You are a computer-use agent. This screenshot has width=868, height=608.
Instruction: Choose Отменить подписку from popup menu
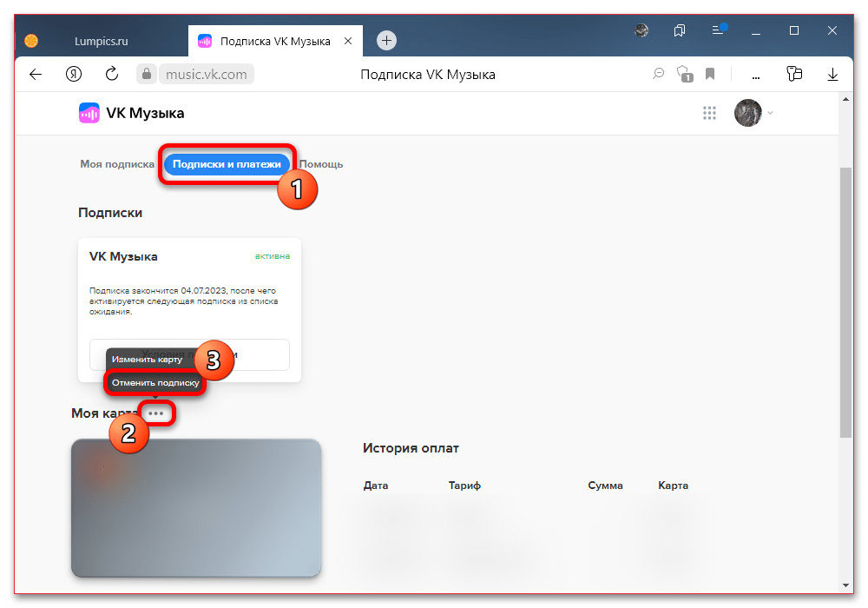(x=155, y=382)
